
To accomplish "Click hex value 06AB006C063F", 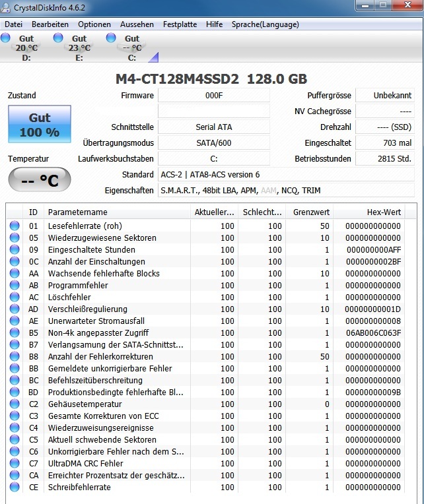I will 374,332.
